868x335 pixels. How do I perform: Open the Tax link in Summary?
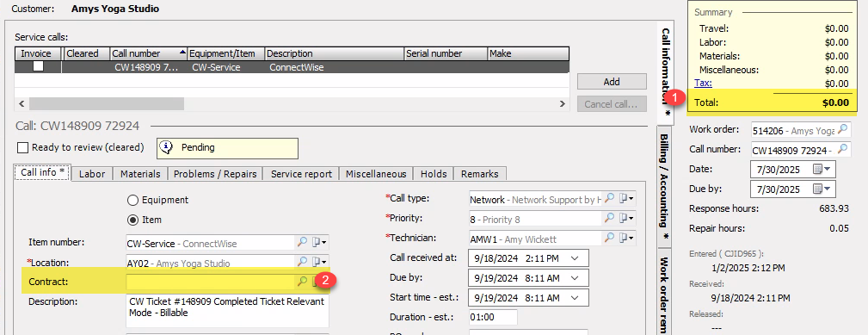703,83
